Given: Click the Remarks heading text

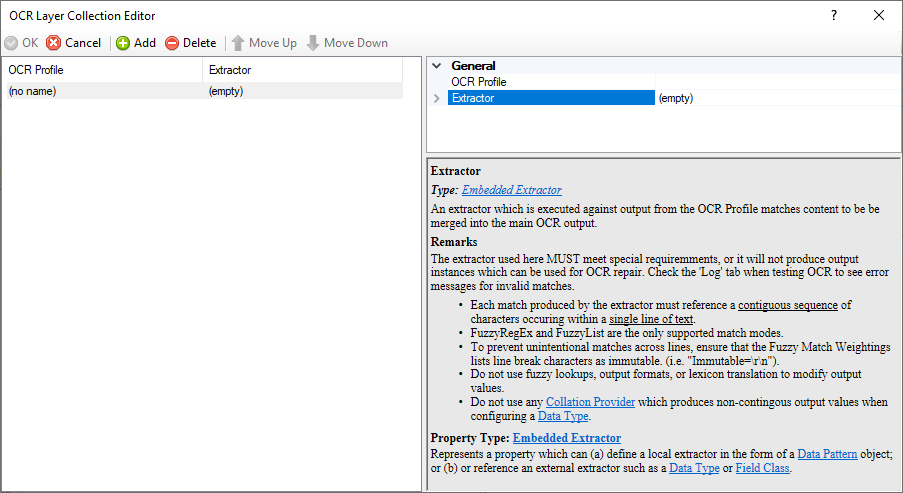Looking at the screenshot, I should (x=454, y=242).
